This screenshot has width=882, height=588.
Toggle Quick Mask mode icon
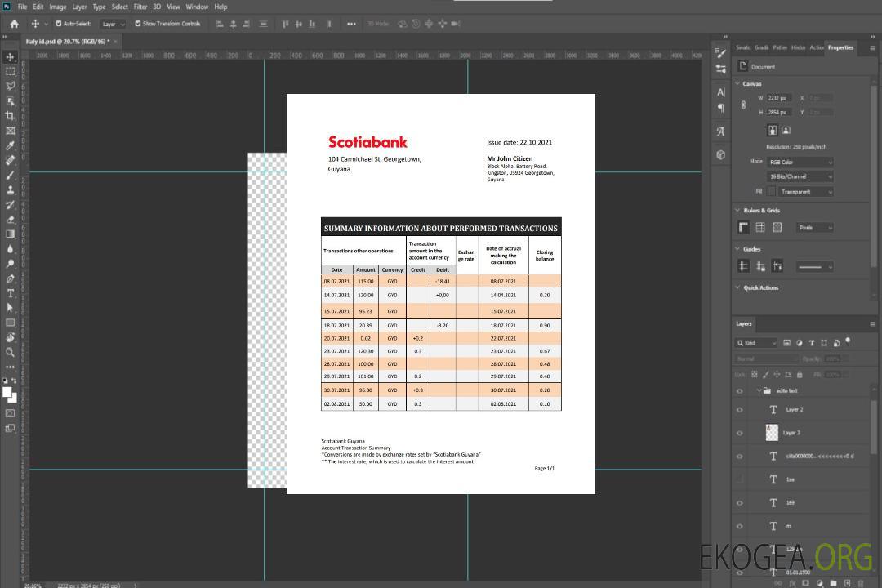10,413
